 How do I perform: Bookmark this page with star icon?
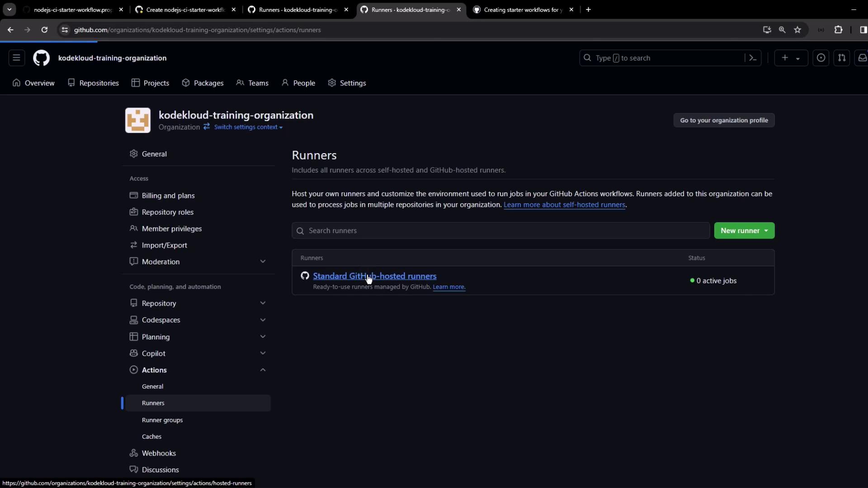click(x=797, y=30)
